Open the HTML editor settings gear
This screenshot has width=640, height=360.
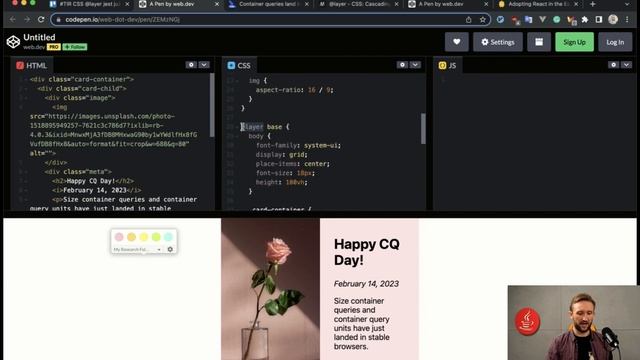[191, 65]
